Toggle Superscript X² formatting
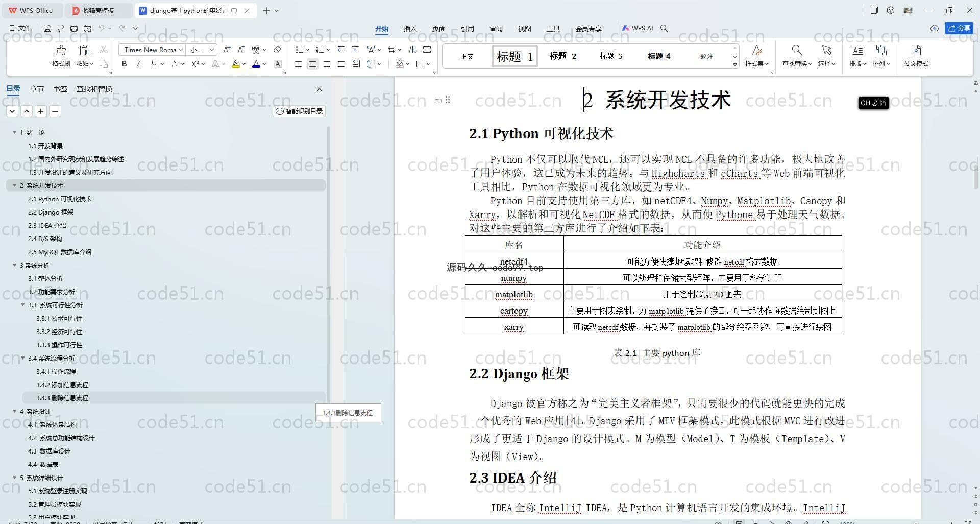980x524 pixels. point(195,64)
